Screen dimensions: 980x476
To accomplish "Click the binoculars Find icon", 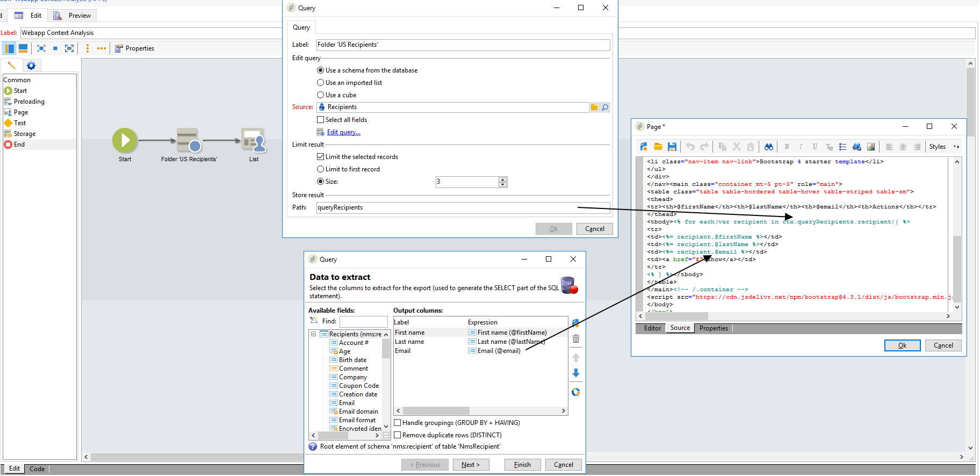I will (769, 147).
